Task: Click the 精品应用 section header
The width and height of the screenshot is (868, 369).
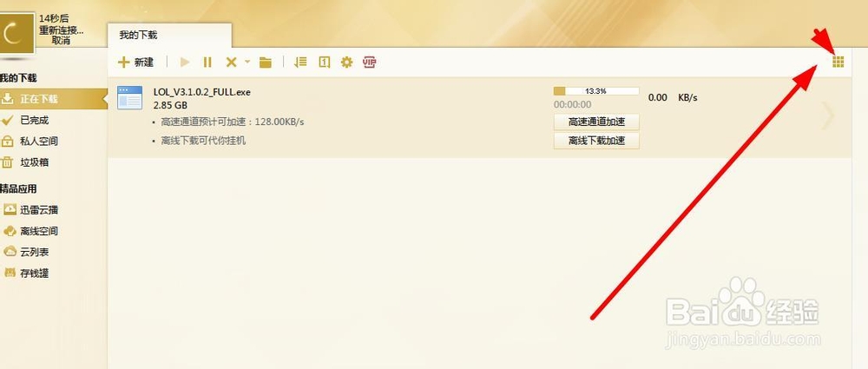Action: (18, 189)
